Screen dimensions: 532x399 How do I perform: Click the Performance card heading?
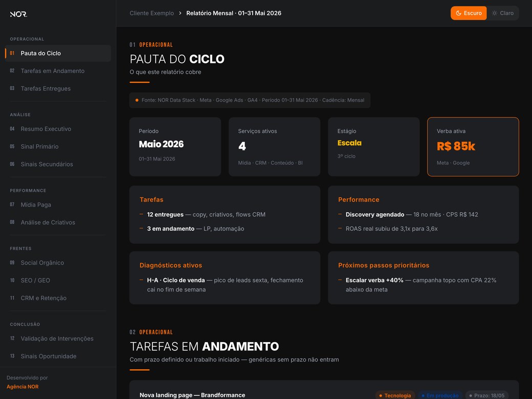(359, 200)
